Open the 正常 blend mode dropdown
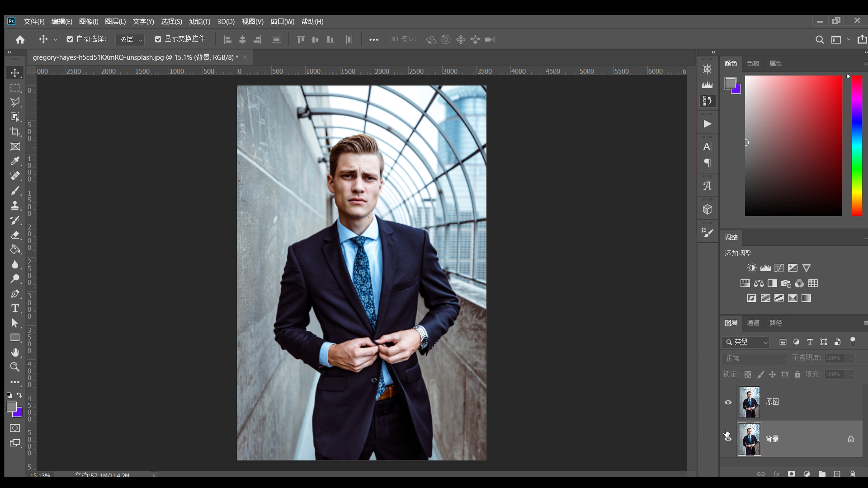 point(754,358)
